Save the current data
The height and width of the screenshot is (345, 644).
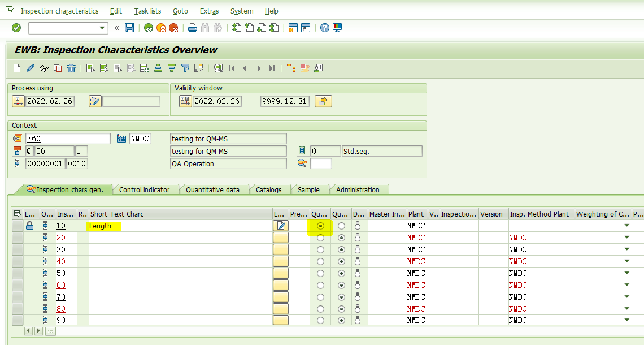(x=129, y=28)
